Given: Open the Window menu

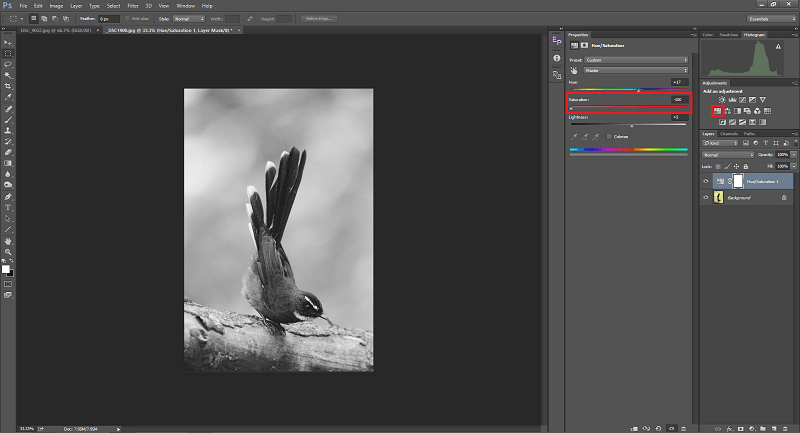Looking at the screenshot, I should (x=185, y=6).
